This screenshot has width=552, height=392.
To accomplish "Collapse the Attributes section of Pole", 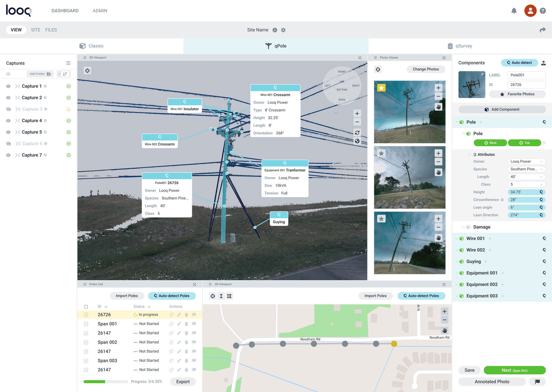I will (470, 154).
